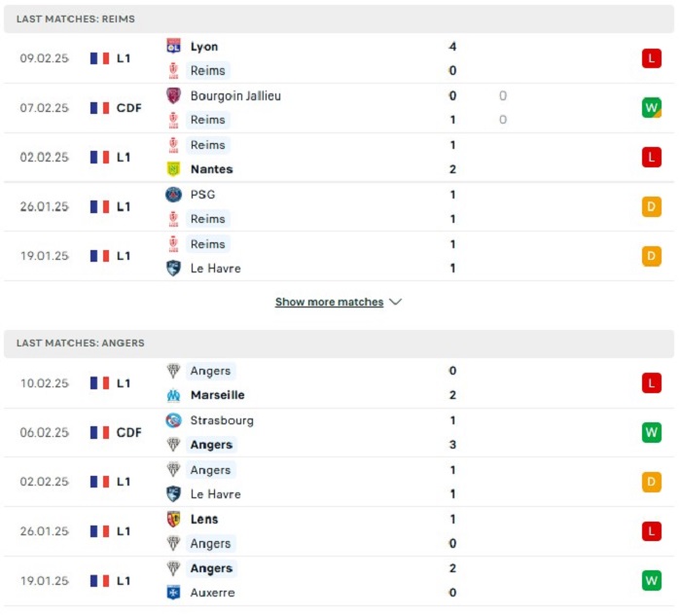Viewport: 681px width, 616px height.
Task: Click the Bourgoin Jallieu crest icon
Action: coord(173,95)
